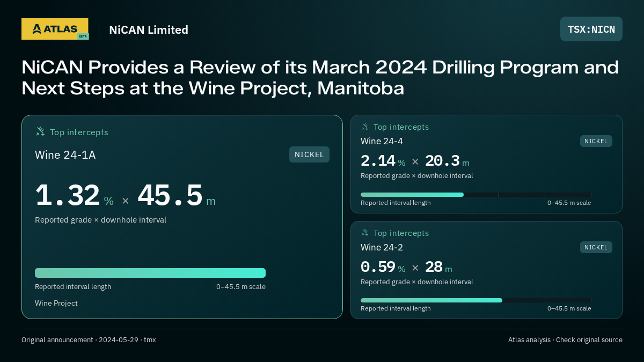Click 'Reported interval length' in Wine 24-4 card
Image resolution: width=644 pixels, height=362 pixels.
point(396,203)
